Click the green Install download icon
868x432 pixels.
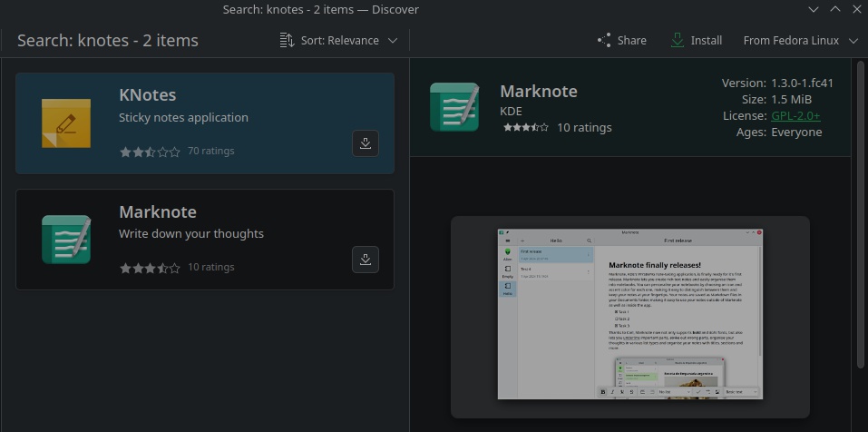pos(677,41)
